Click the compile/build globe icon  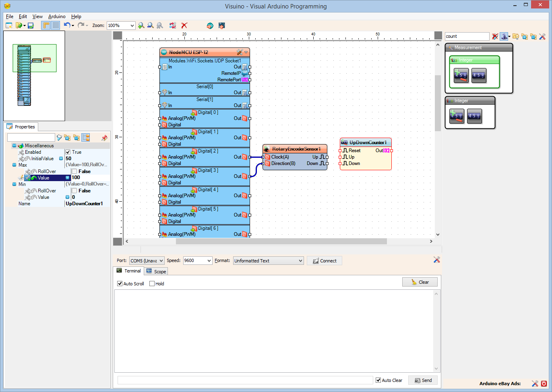[210, 25]
